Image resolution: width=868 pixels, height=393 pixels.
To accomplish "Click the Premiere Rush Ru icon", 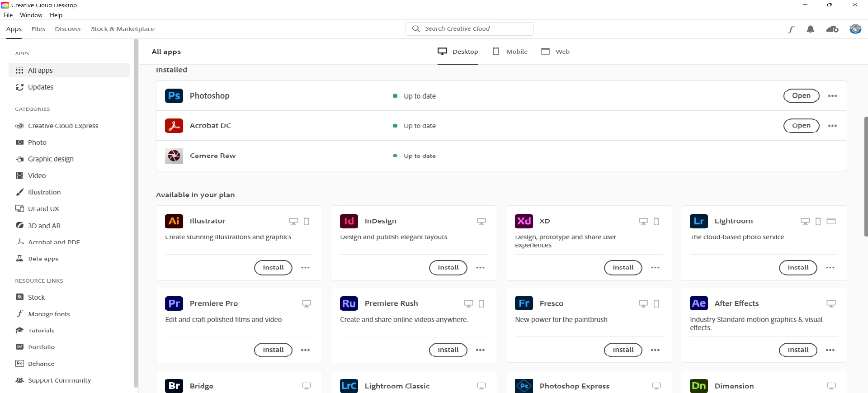I will [349, 303].
